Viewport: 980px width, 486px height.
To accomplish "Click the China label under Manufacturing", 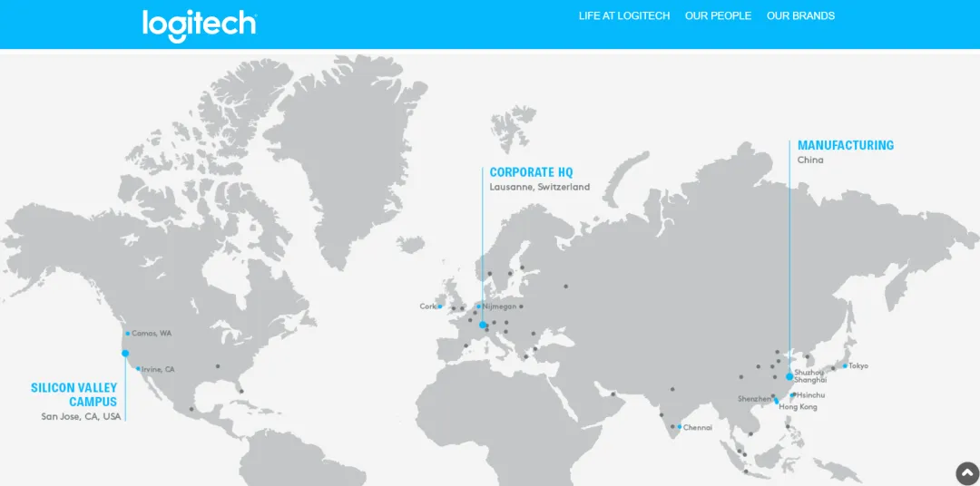I will pos(810,160).
